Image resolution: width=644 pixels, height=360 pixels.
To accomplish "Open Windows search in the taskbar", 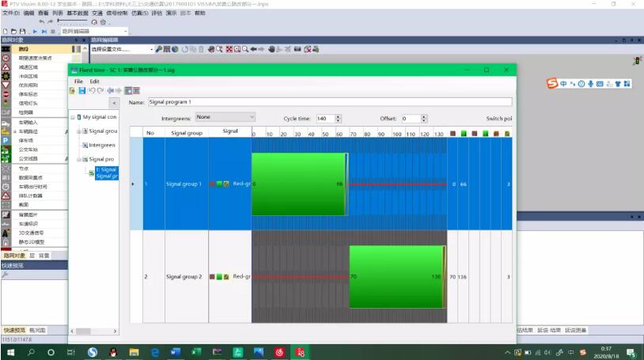I will click(31, 353).
